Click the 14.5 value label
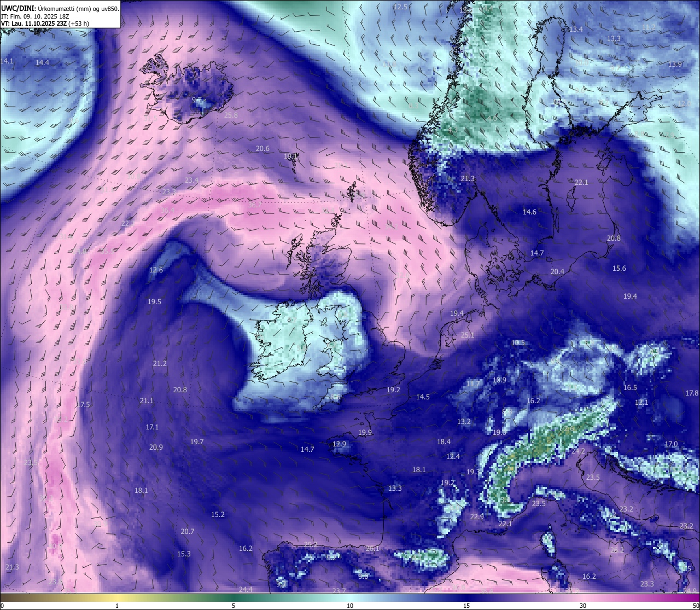This screenshot has height=610, width=700. click(423, 397)
